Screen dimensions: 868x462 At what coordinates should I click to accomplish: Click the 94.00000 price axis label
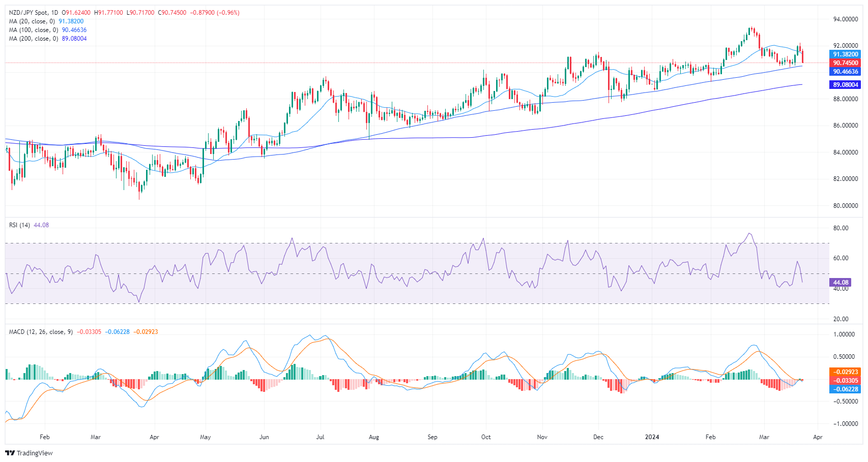pyautogui.click(x=846, y=19)
